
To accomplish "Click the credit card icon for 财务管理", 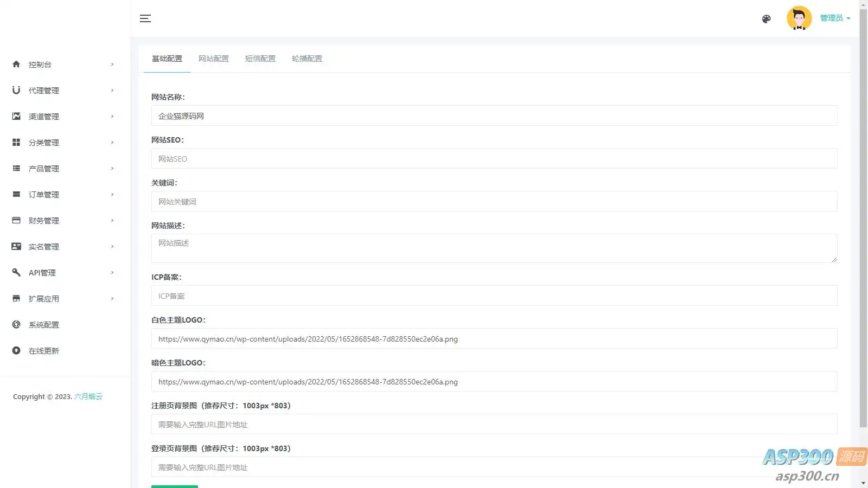I will coord(16,220).
